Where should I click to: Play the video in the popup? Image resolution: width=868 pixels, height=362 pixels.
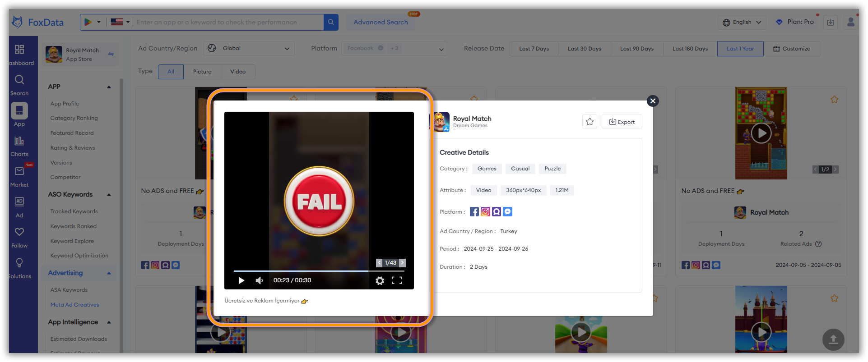coord(241,280)
